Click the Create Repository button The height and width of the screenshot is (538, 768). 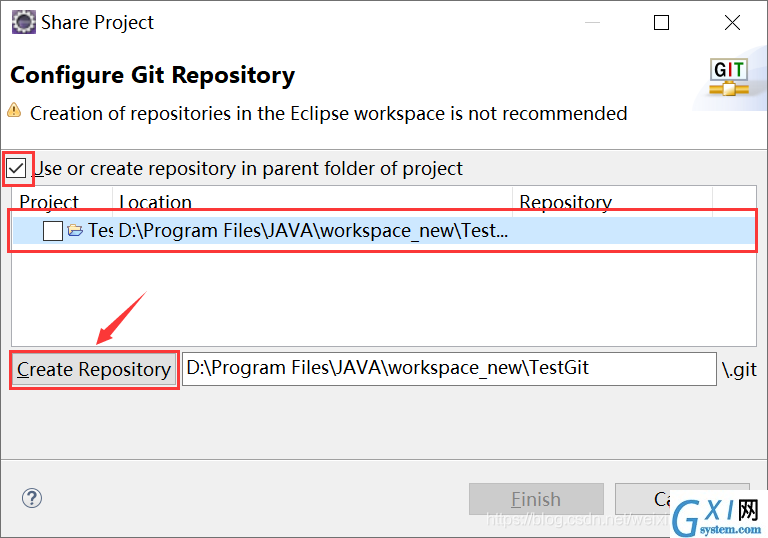point(94,370)
